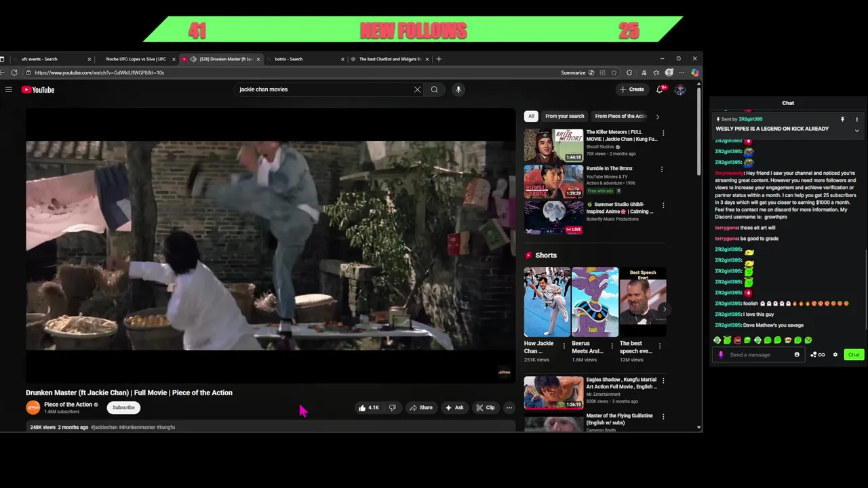
Task: Open options for Summer Studio Ghibli live stream
Action: pos(663,205)
